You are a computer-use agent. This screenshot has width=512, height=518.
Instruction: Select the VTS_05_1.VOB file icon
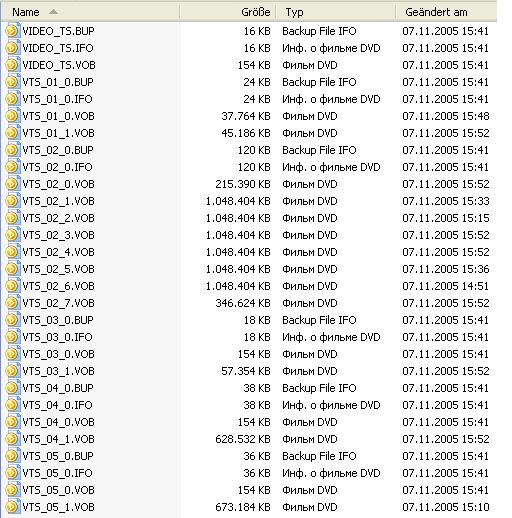point(12,507)
